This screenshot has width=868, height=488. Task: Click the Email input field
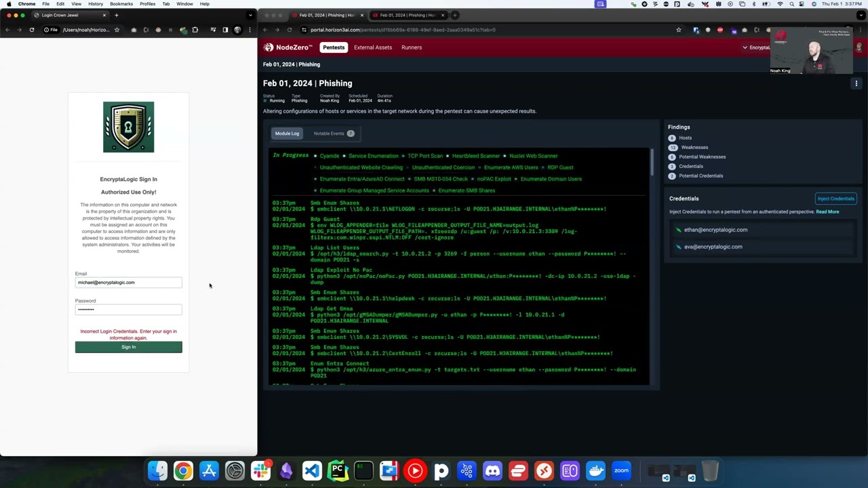[x=128, y=283]
